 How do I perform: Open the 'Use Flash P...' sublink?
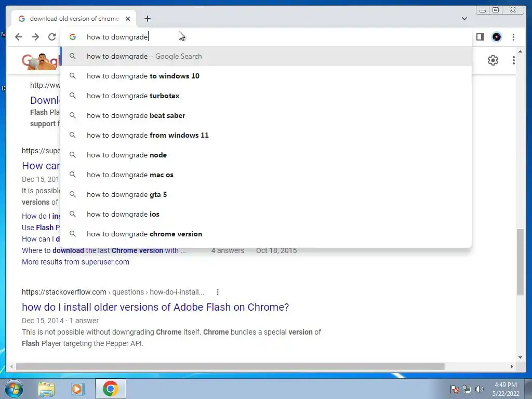coord(41,228)
